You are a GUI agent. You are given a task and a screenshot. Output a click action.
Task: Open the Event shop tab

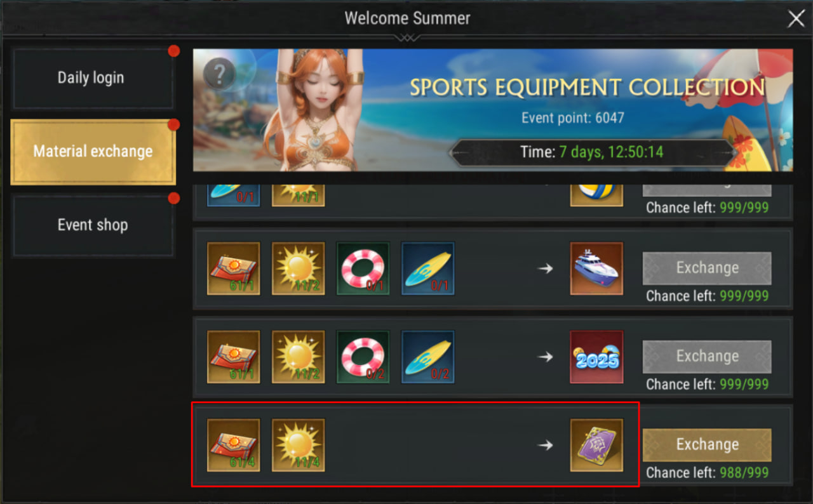[93, 225]
